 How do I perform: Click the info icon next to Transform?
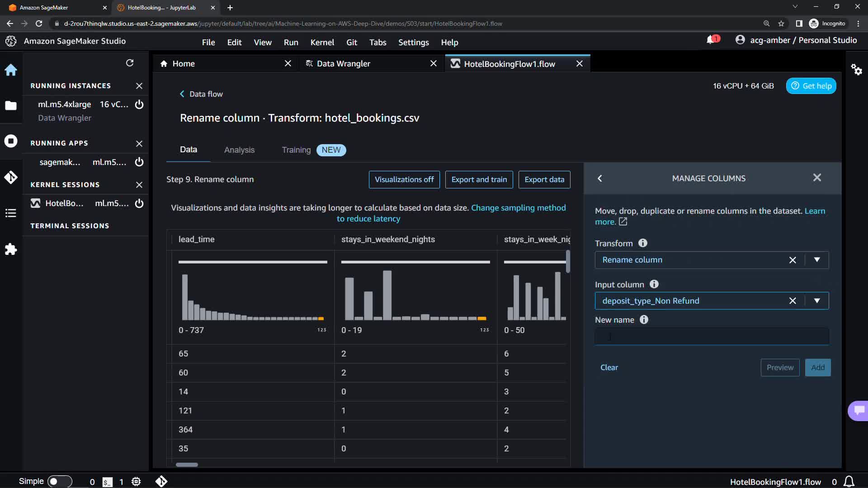tap(642, 243)
